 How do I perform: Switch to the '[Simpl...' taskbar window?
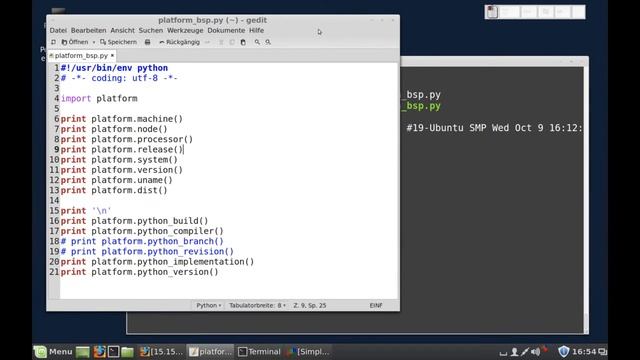click(x=308, y=351)
